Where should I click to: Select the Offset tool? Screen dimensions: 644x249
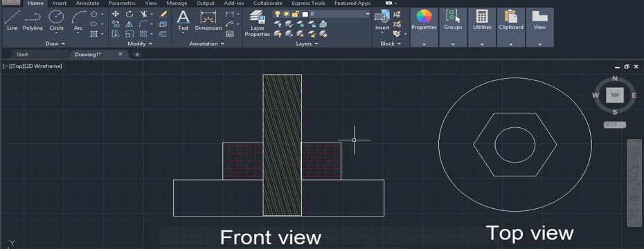163,34
